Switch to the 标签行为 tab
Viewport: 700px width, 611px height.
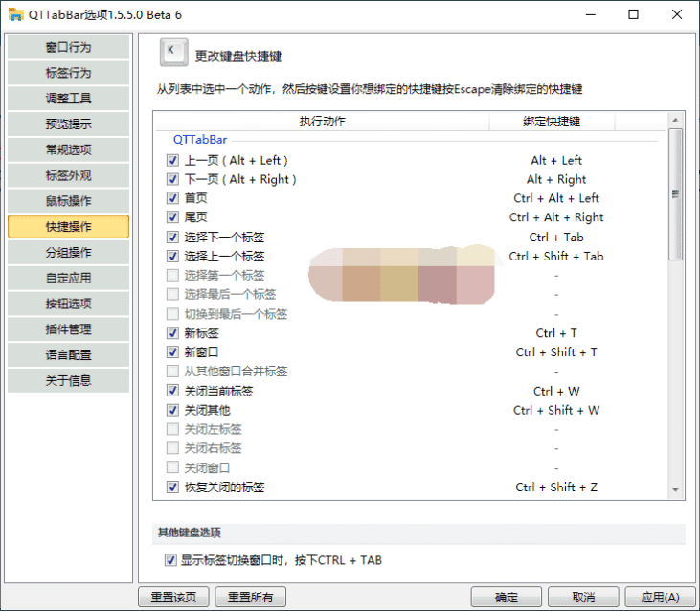coord(68,73)
